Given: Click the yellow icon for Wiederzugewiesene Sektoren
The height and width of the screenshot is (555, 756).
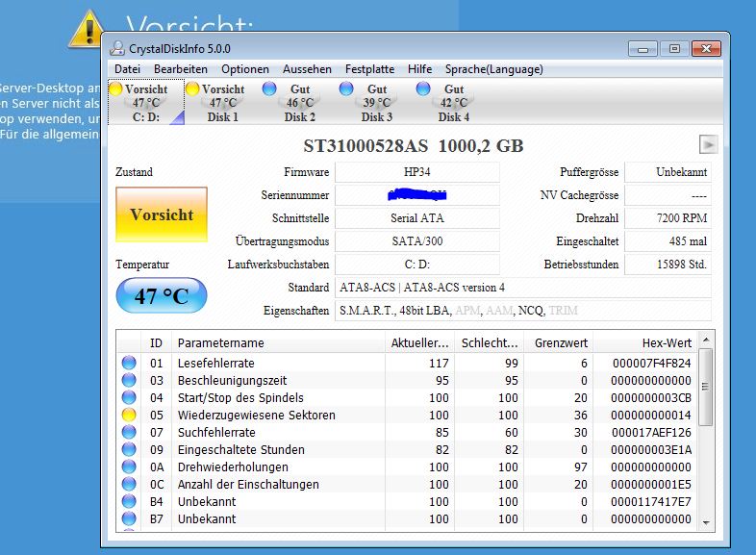Looking at the screenshot, I should (x=129, y=415).
